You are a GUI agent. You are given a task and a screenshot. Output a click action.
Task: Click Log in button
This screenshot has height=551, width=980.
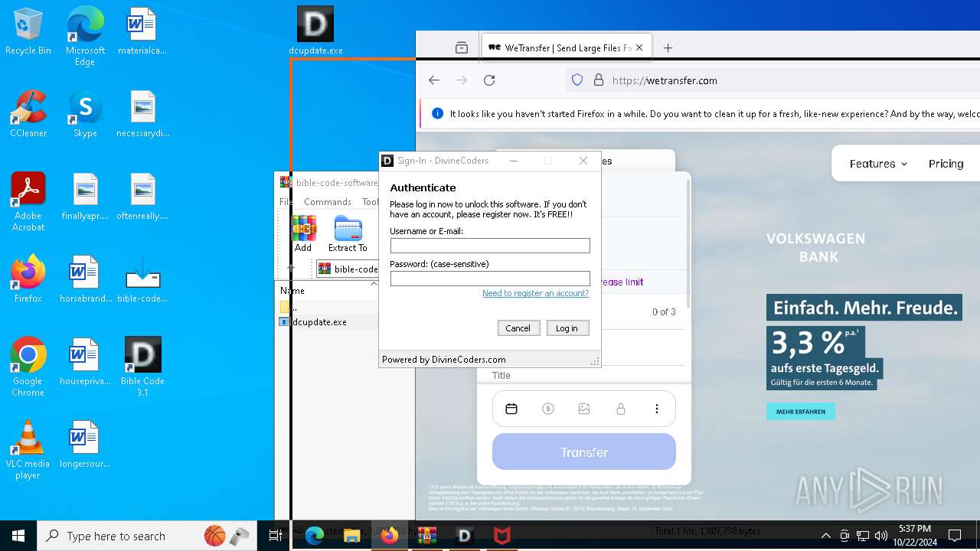point(567,328)
